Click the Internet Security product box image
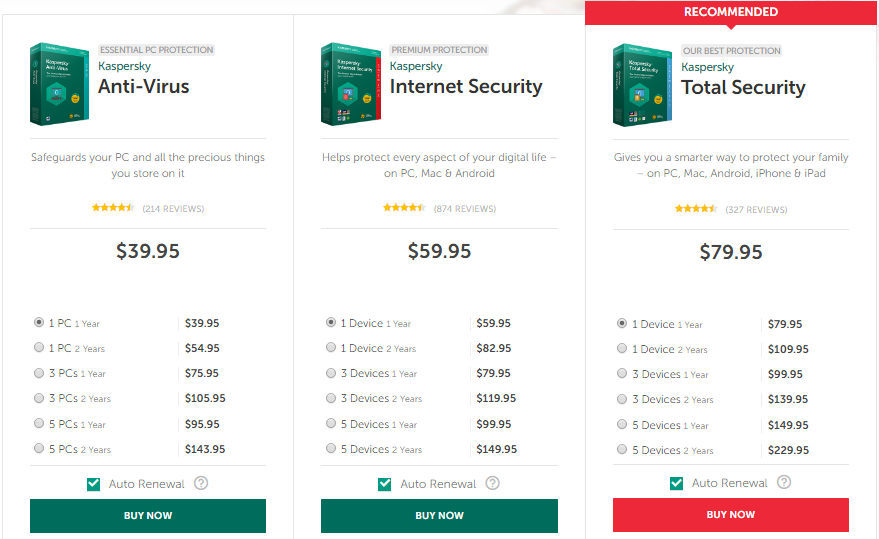Screen dimensions: 879x539 click(x=351, y=84)
